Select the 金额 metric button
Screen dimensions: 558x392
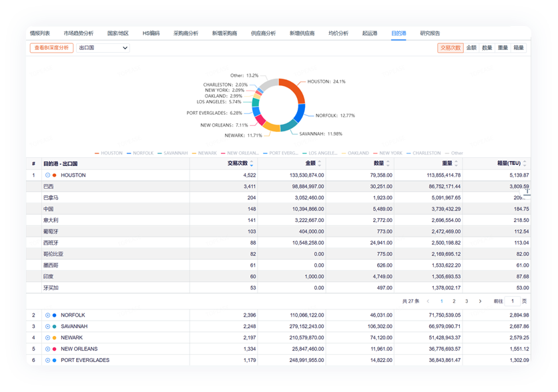(x=471, y=48)
